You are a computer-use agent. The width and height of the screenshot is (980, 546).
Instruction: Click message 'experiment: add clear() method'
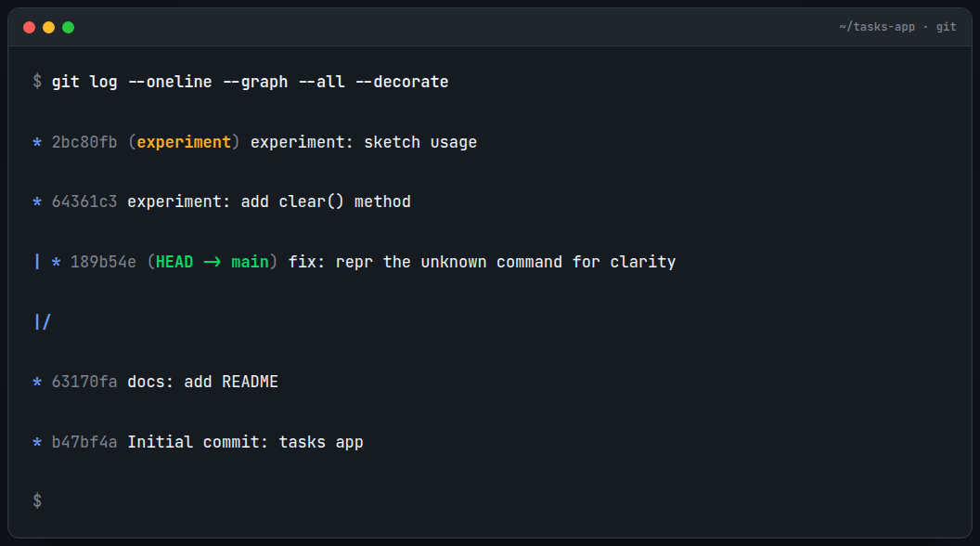(x=269, y=202)
